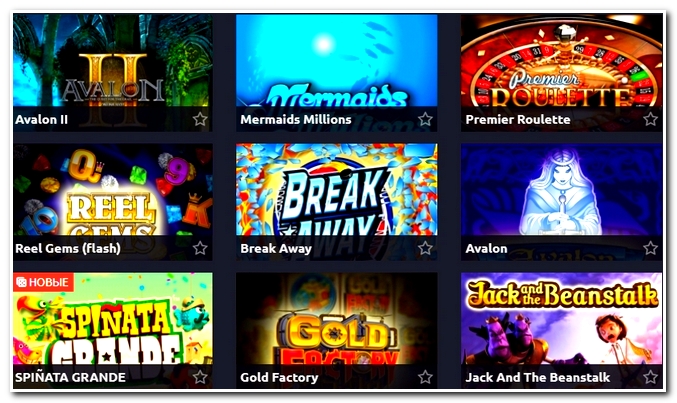The image size is (677, 403).
Task: Click the НОВЫЕ badge on Spiñata Grande
Action: pyautogui.click(x=43, y=282)
